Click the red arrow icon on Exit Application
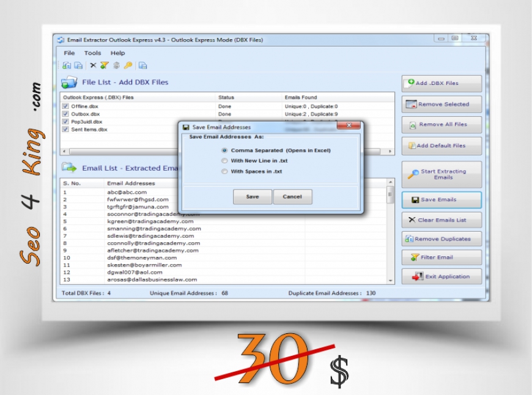This screenshot has height=395, width=532. tap(418, 276)
